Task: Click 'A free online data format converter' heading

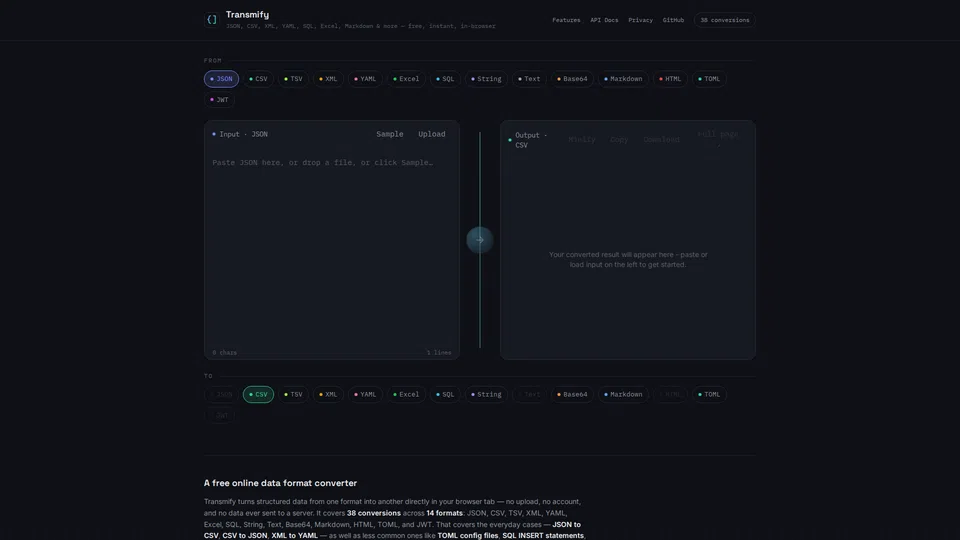Action: pos(280,483)
